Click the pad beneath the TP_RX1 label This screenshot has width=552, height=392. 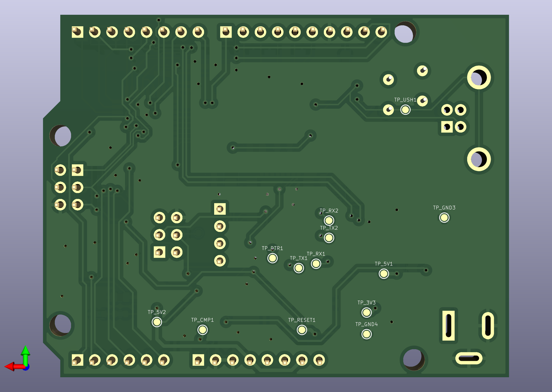(316, 264)
